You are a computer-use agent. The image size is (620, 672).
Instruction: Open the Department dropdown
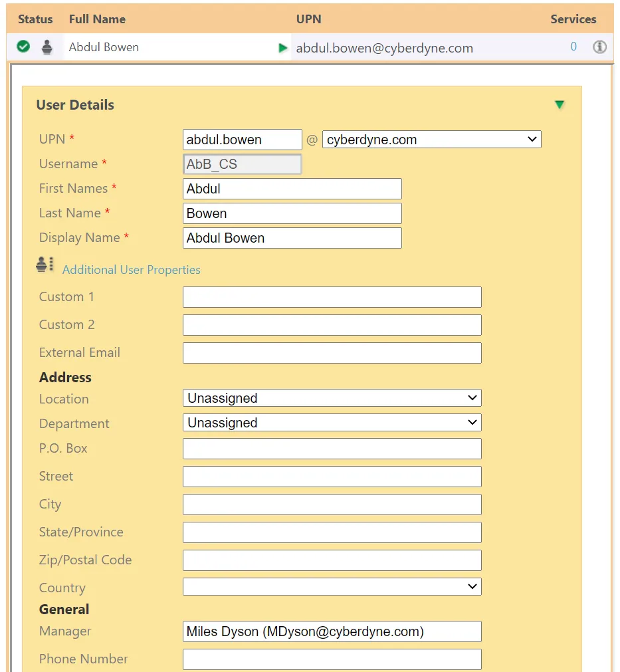(x=332, y=423)
